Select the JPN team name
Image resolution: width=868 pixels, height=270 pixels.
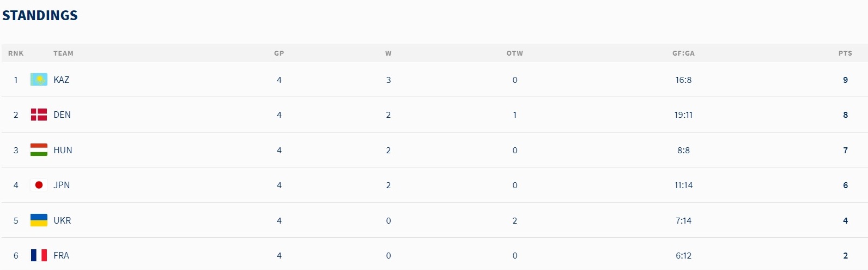click(62, 185)
